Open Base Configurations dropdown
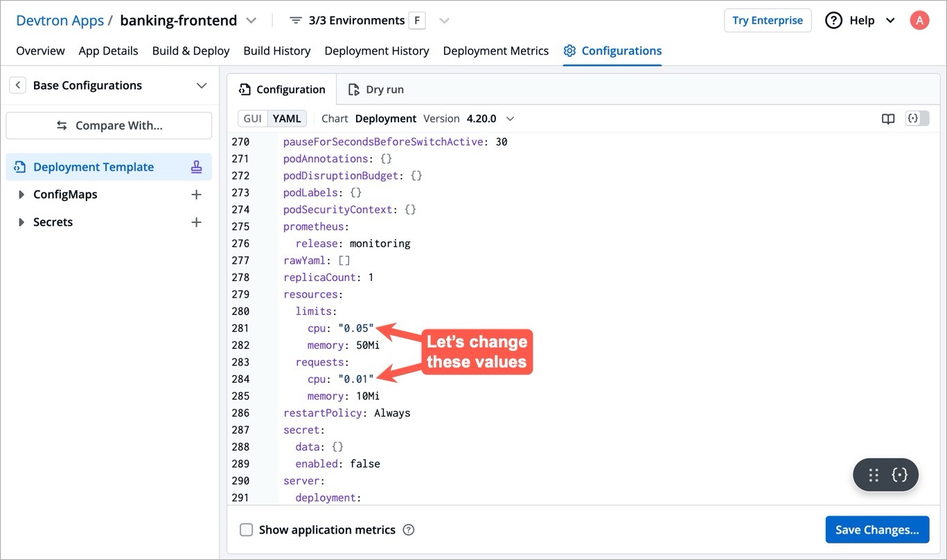 coord(201,85)
